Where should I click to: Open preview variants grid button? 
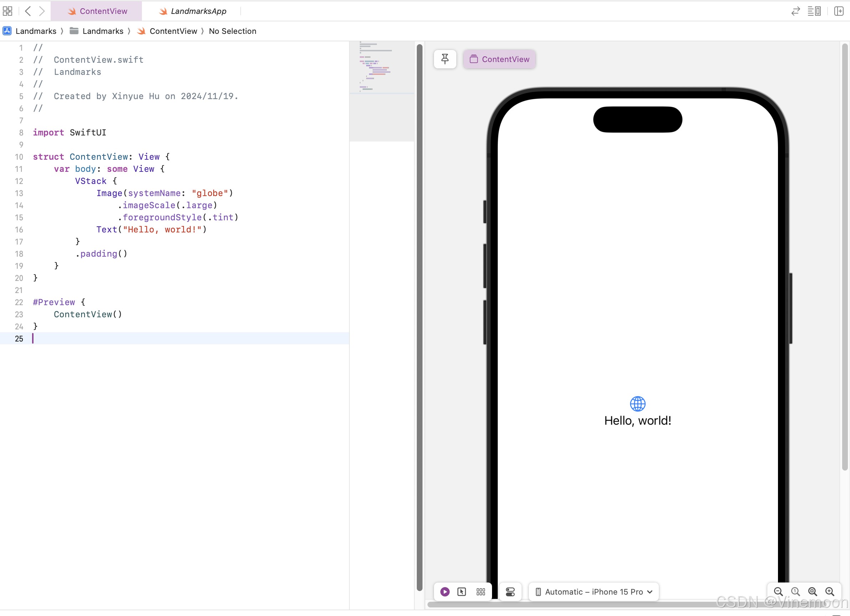(x=481, y=592)
